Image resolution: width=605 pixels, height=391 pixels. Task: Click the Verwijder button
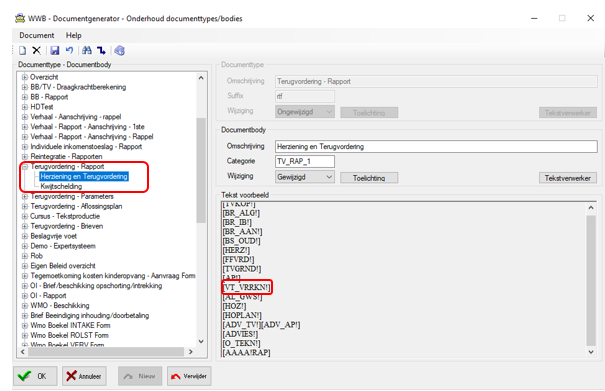point(189,376)
